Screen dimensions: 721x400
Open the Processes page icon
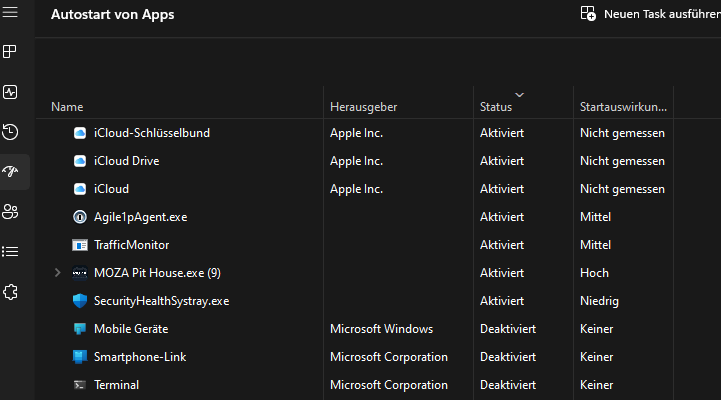click(x=10, y=51)
